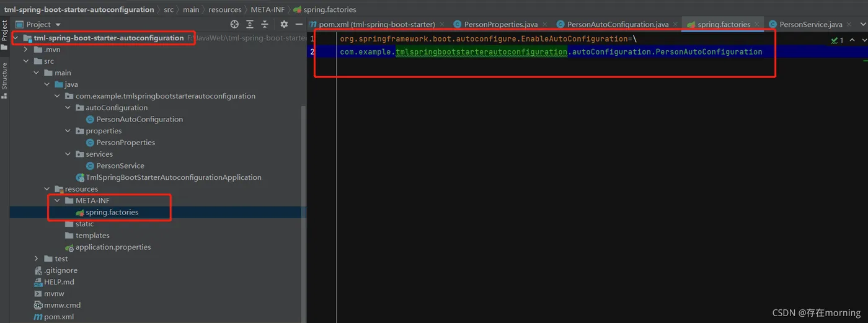Image resolution: width=868 pixels, height=323 pixels.
Task: Close the PersonService.java tab
Action: tap(849, 25)
